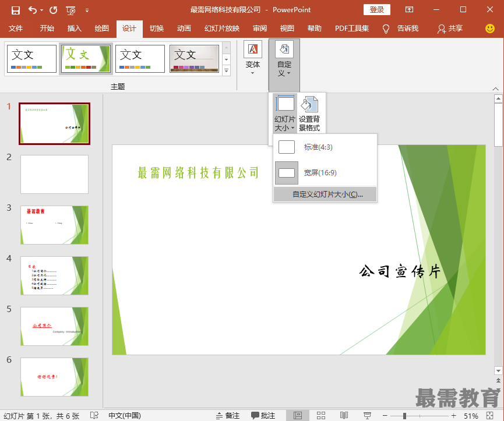This screenshot has height=421, width=504.
Task: Switch to Slide Sorter view icon
Action: click(x=321, y=416)
